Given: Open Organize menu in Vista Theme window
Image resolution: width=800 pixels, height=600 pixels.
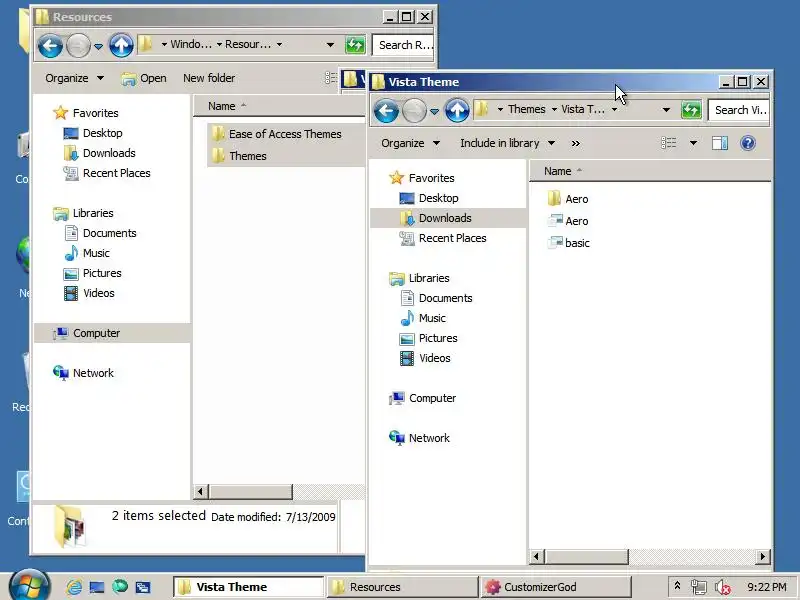Looking at the screenshot, I should (410, 143).
